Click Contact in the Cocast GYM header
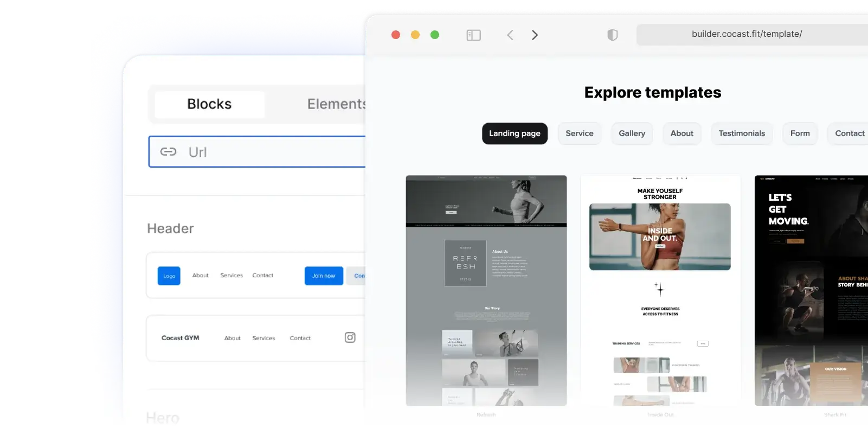Image resolution: width=868 pixels, height=434 pixels. coord(300,338)
